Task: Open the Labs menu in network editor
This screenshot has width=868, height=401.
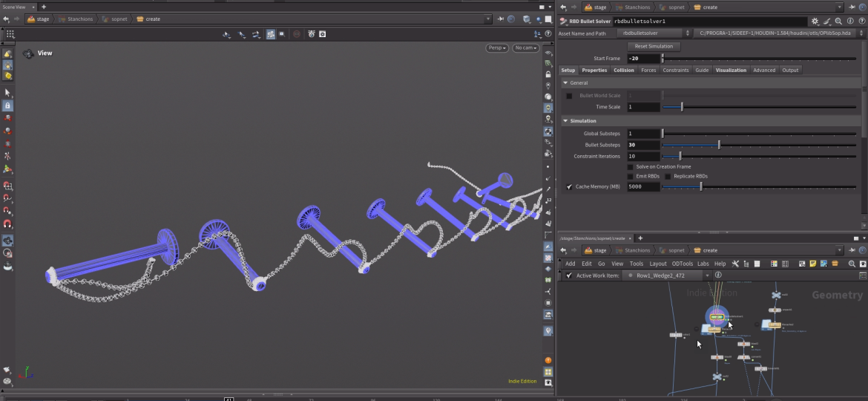Action: [703, 264]
